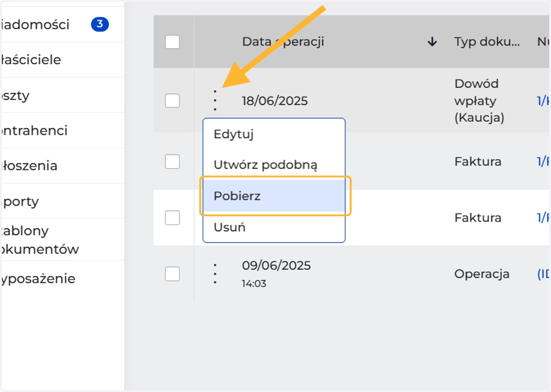Viewport: 551px width, 392px height.
Task: Tick the checkbox for the Operacja row
Action: coord(172,274)
